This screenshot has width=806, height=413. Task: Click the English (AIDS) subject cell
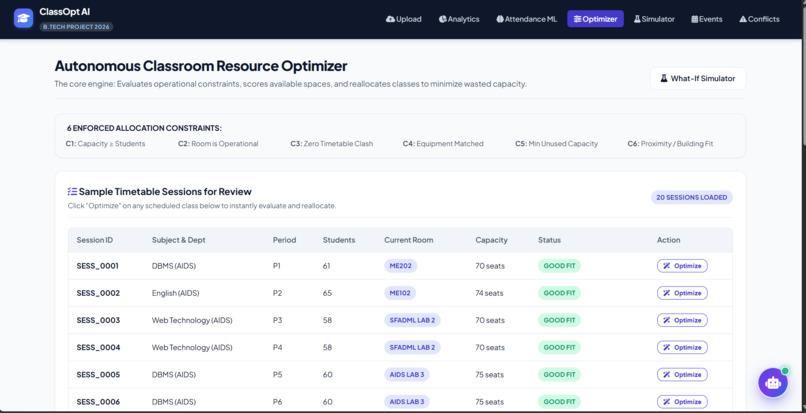(x=175, y=293)
